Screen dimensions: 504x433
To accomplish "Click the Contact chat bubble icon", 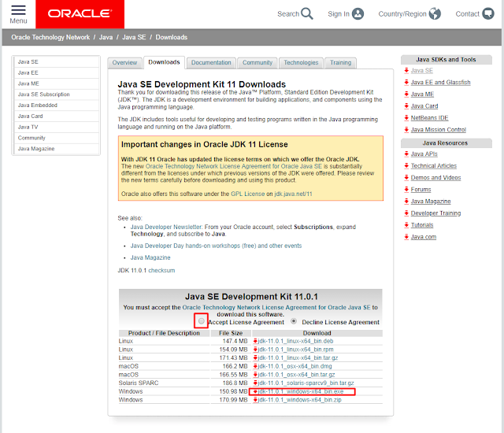I will 488,14.
